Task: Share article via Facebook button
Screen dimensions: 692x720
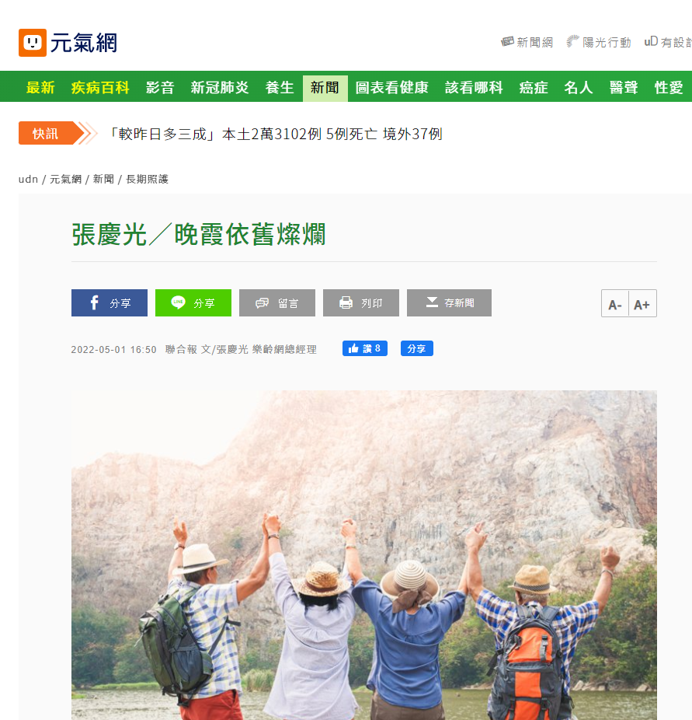Action: [109, 303]
